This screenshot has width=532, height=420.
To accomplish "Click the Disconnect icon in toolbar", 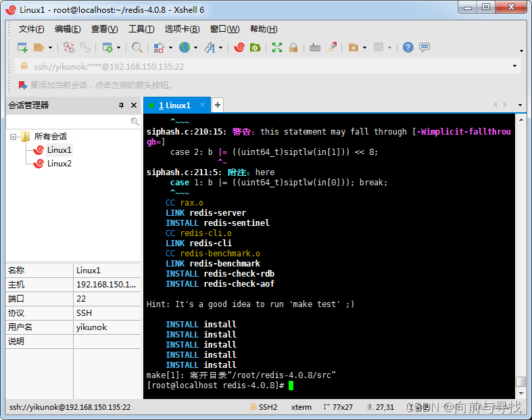I will (x=69, y=47).
